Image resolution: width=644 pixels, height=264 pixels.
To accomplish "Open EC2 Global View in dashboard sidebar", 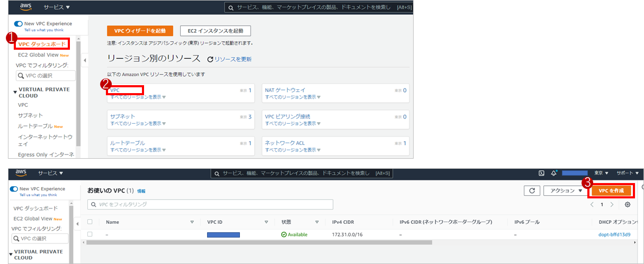I will pos(38,54).
